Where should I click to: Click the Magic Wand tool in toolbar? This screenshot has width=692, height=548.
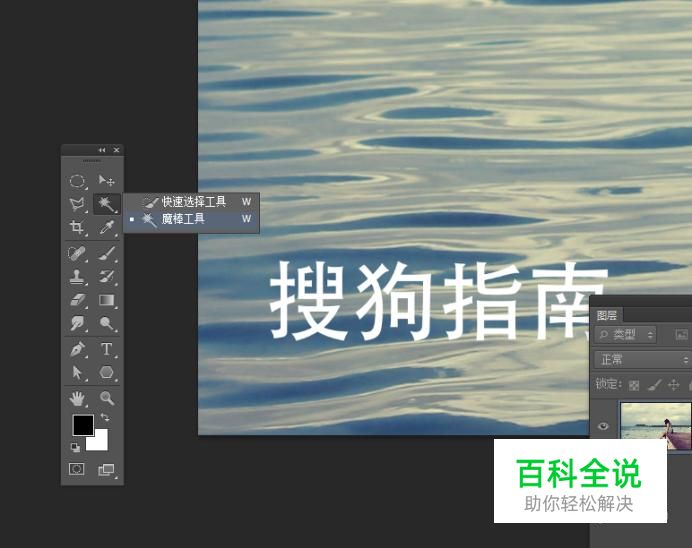(x=106, y=204)
